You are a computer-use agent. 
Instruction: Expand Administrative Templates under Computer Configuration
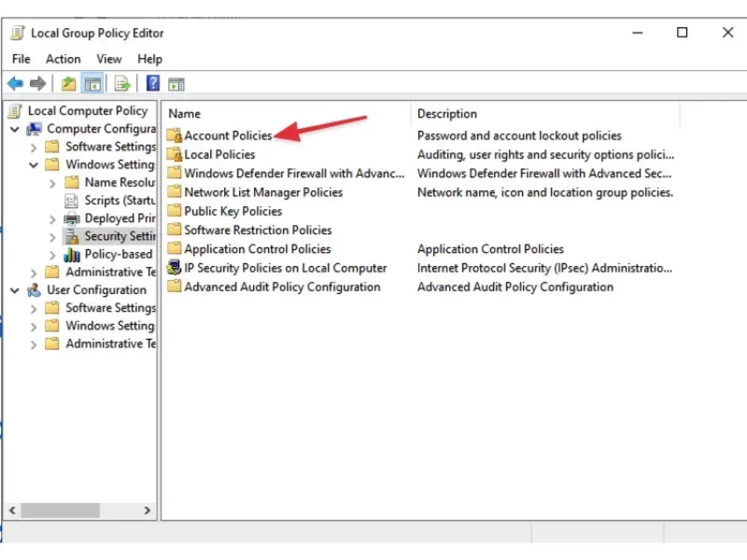point(34,273)
